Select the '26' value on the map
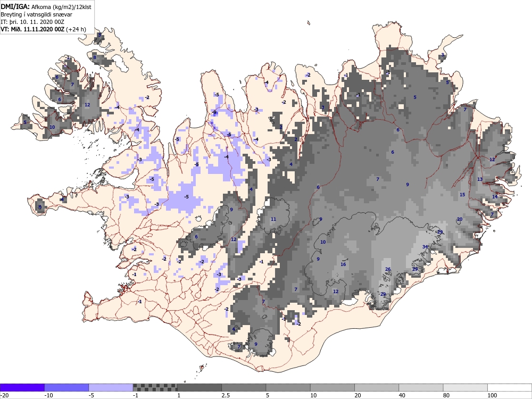The image size is (532, 399). (x=388, y=269)
